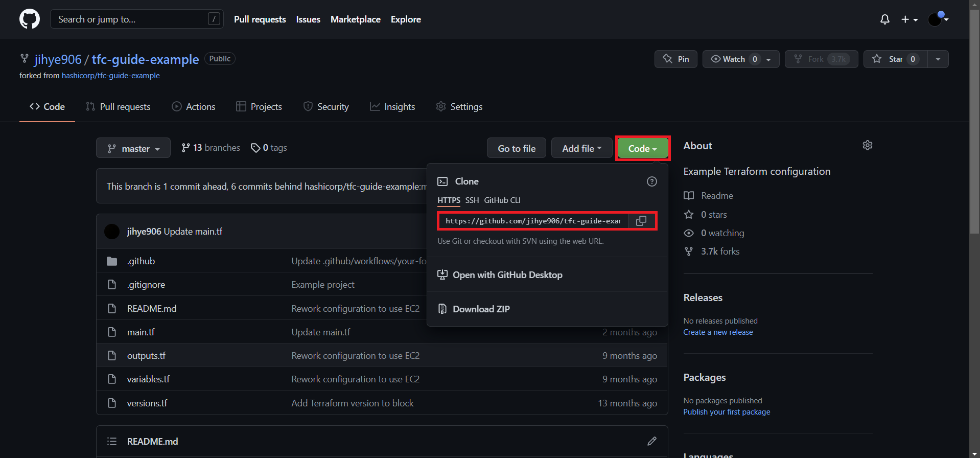This screenshot has height=458, width=980.
Task: Select the SSH clone tab
Action: pyautogui.click(x=472, y=200)
